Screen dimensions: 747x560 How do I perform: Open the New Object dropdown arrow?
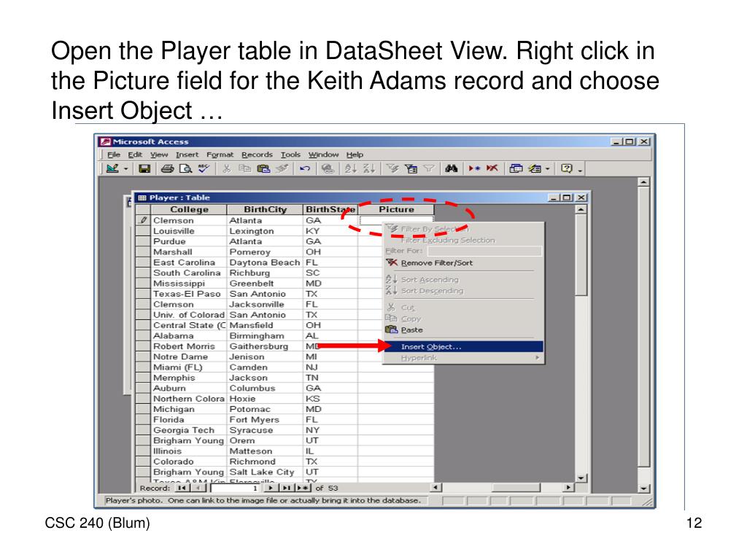click(x=547, y=169)
